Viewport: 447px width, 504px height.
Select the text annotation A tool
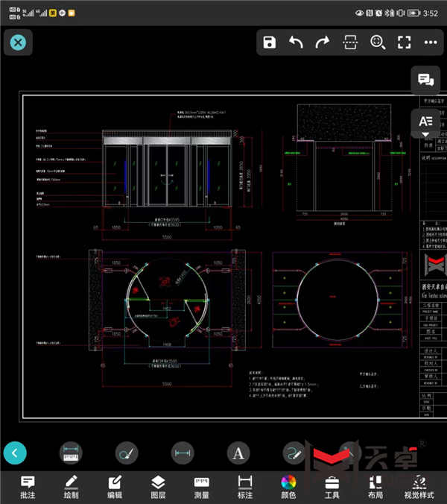tap(238, 452)
